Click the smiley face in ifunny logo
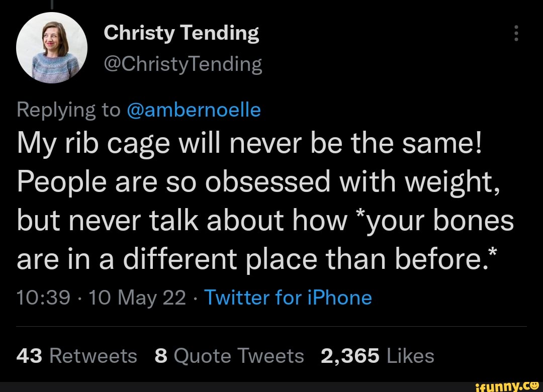Viewport: 543px width, 392px height. [535, 385]
